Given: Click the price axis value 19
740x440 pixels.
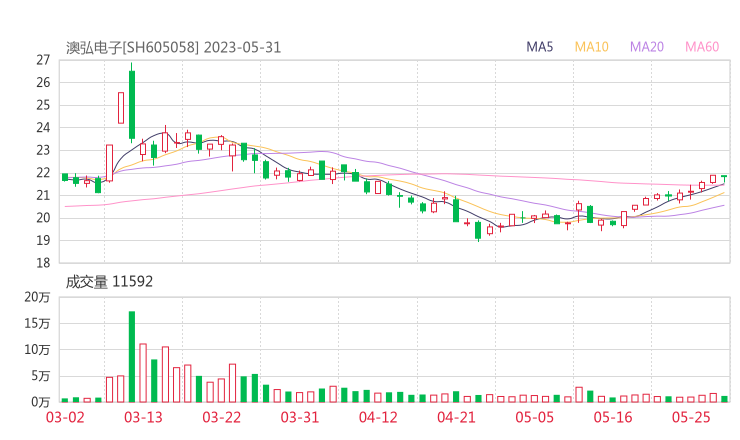Looking at the screenshot, I should pos(43,240).
